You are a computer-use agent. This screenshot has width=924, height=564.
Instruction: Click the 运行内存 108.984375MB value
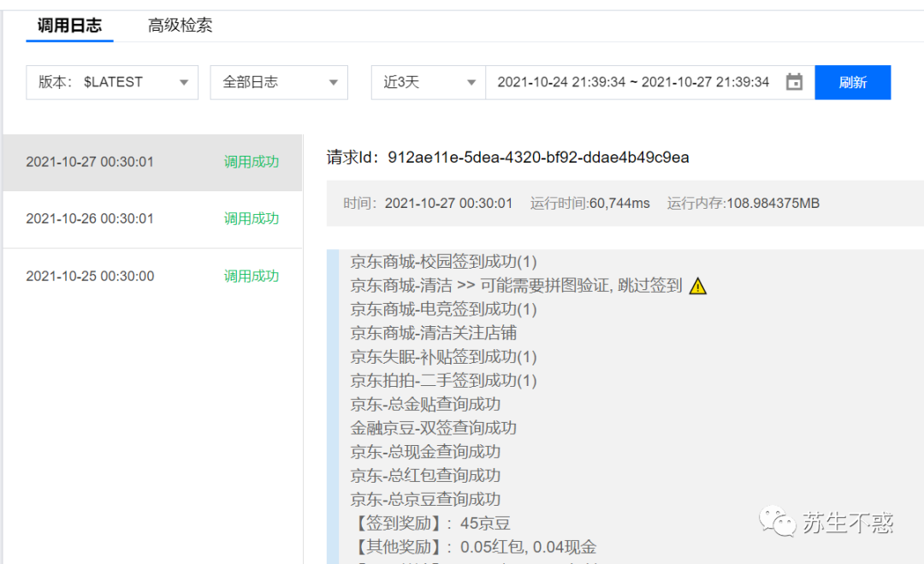[773, 204]
